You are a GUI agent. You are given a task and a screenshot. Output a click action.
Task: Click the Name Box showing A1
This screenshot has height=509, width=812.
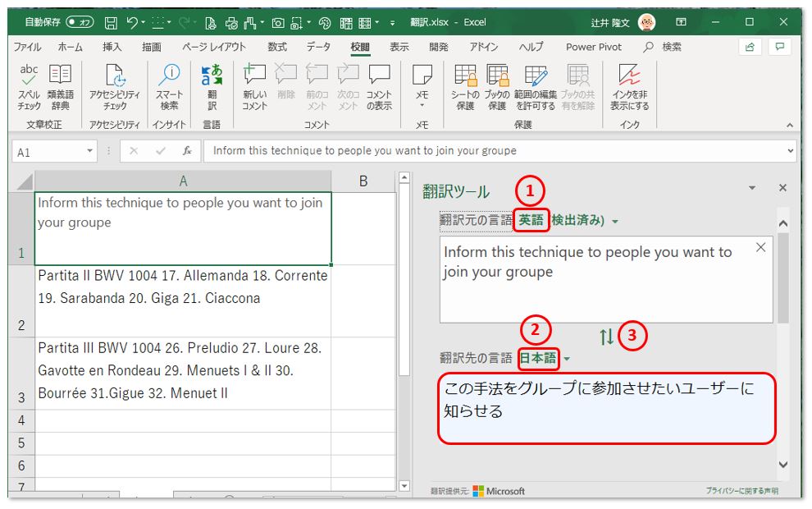pyautogui.click(x=48, y=152)
